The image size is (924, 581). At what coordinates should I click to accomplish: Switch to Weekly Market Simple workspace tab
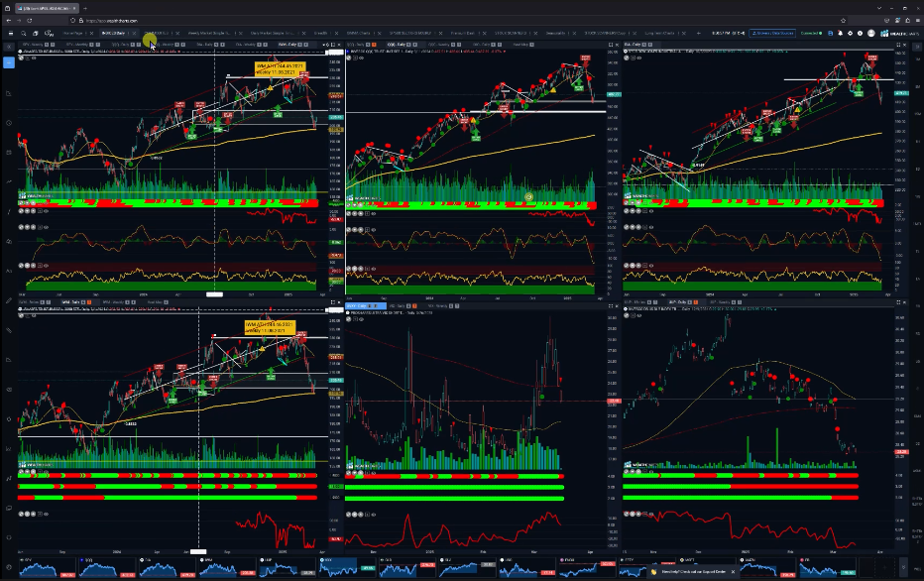(208, 33)
